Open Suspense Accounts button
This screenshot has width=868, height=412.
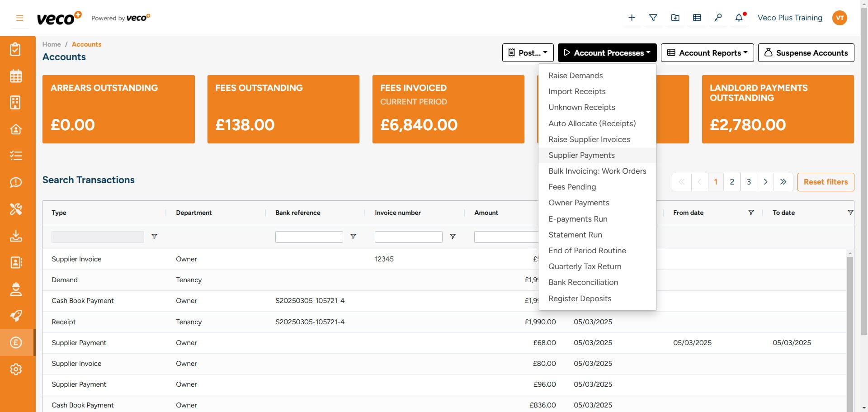806,53
